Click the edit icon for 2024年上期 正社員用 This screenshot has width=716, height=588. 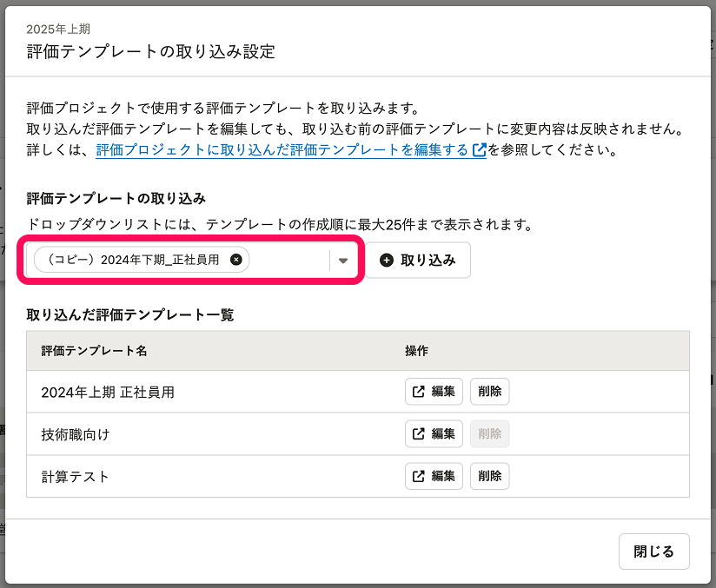tap(419, 392)
